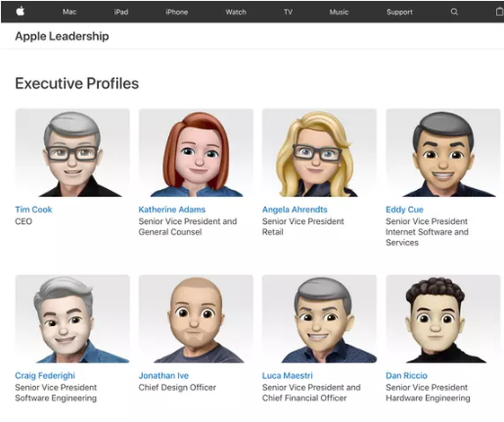Open Katherine Adams' profile link
The height and width of the screenshot is (422, 504).
pyautogui.click(x=172, y=209)
